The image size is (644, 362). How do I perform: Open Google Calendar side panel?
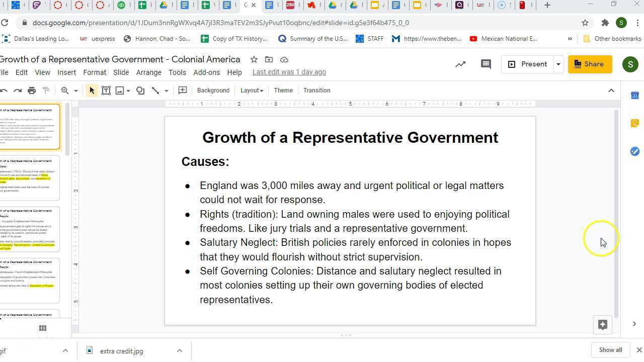pos(634,96)
